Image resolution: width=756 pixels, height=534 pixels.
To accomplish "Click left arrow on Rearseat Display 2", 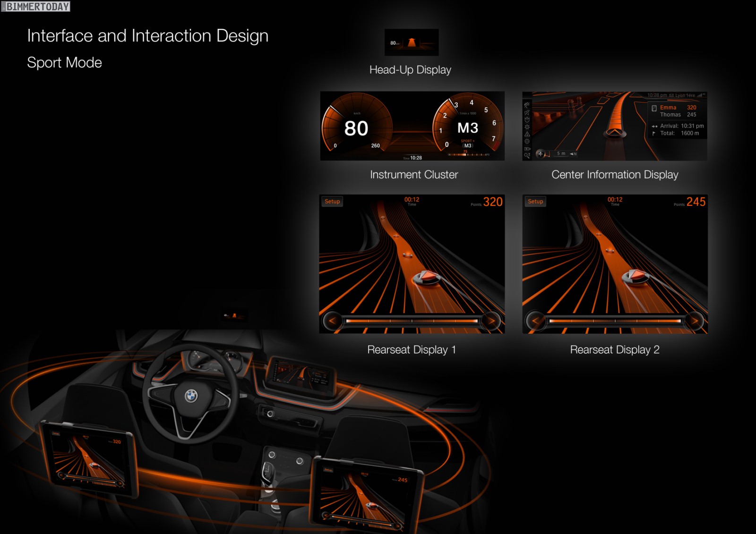I will tap(535, 321).
